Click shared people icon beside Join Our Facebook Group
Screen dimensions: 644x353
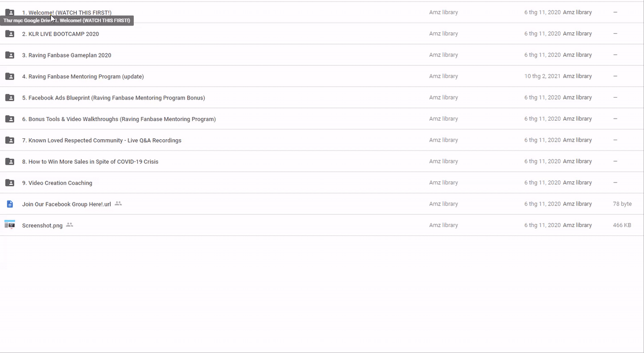118,204
